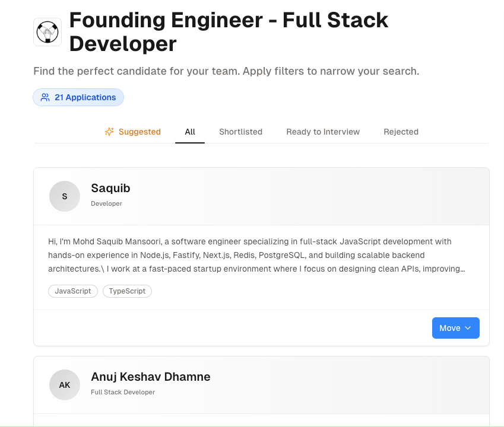Click the company logo icon beside the title
This screenshot has width=504, height=427.
tap(47, 32)
